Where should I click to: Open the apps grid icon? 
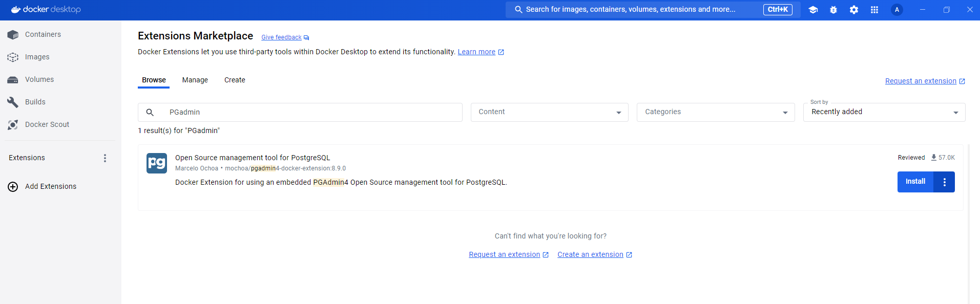tap(874, 10)
